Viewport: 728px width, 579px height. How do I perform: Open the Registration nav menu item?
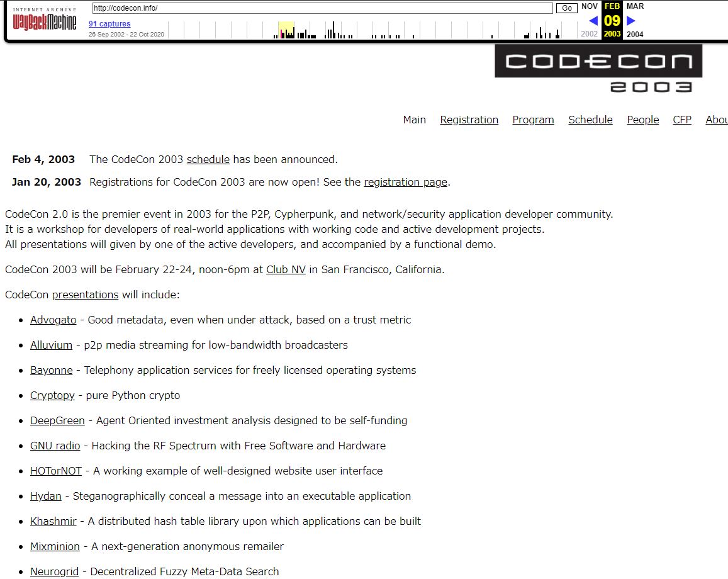[x=469, y=120]
